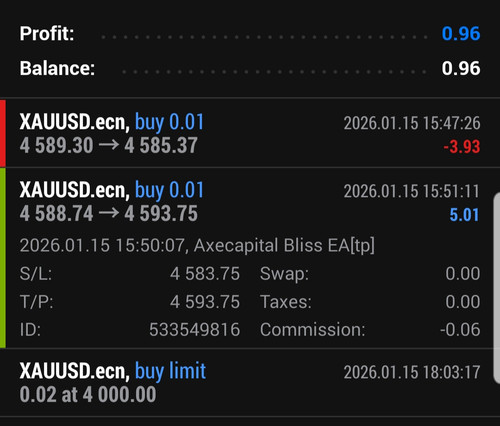Tap the Commission value -0.06
The height and width of the screenshot is (426, 500).
460,330
